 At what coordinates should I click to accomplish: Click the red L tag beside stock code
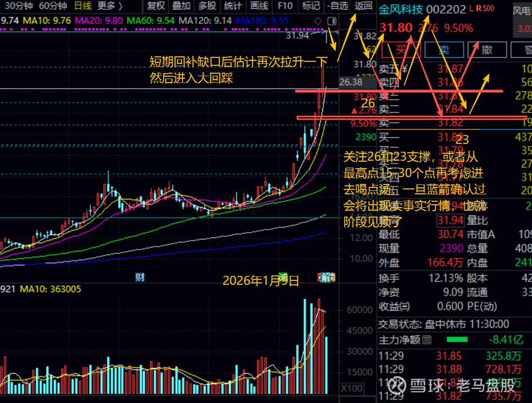click(x=472, y=9)
